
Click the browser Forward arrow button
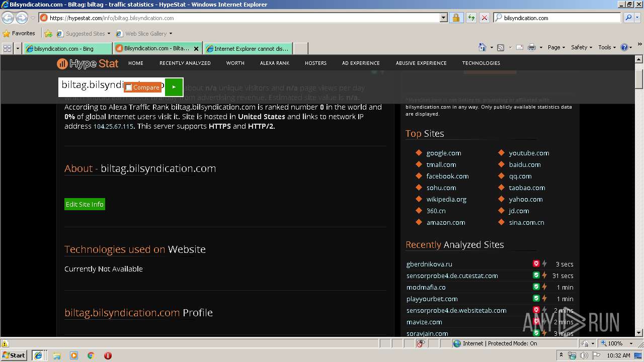[22, 18]
